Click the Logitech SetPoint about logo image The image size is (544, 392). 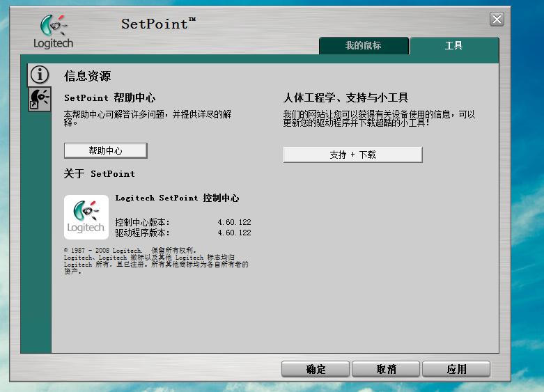86,217
